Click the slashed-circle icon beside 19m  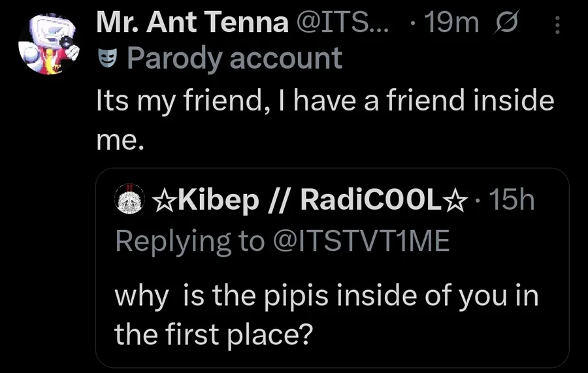(506, 24)
